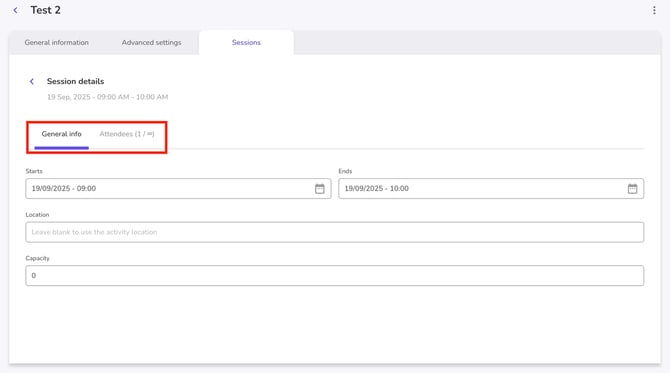This screenshot has width=670, height=373.
Task: Open the Advanced settings tab
Action: [151, 42]
